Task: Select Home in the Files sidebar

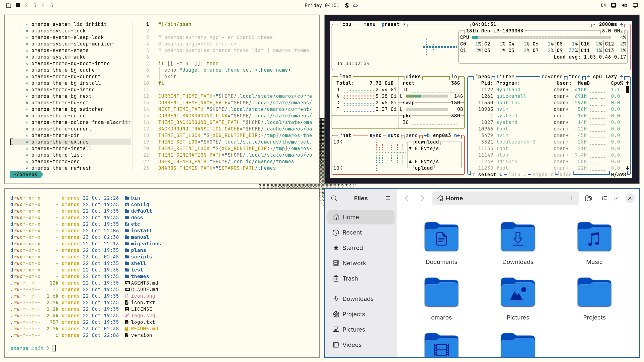Action: click(361, 217)
